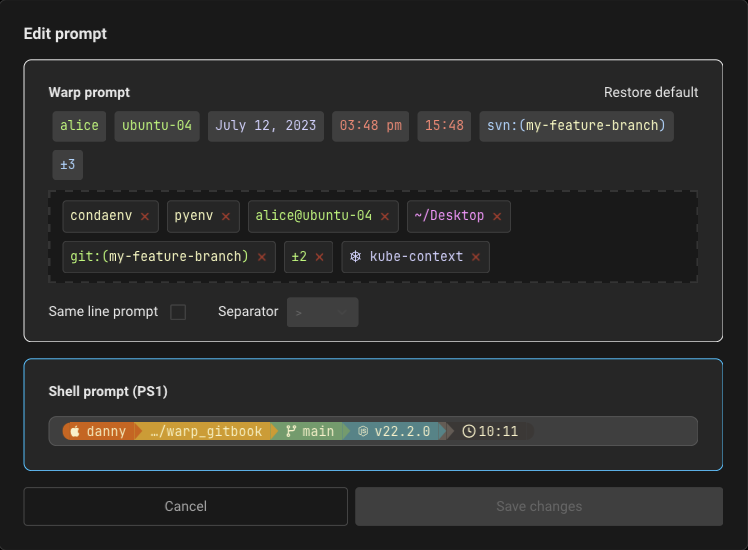Screen dimensions: 748x550
Task: Select the Shell prompt (PS1) option
Action: 373,413
